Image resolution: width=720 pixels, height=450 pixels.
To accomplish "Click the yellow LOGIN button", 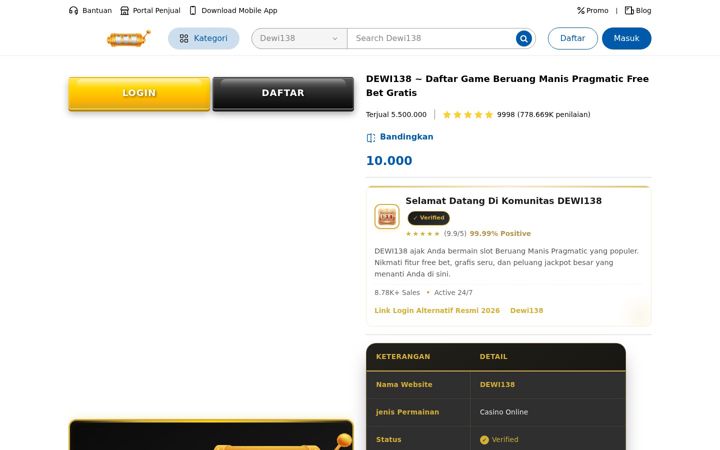I will 139,94.
